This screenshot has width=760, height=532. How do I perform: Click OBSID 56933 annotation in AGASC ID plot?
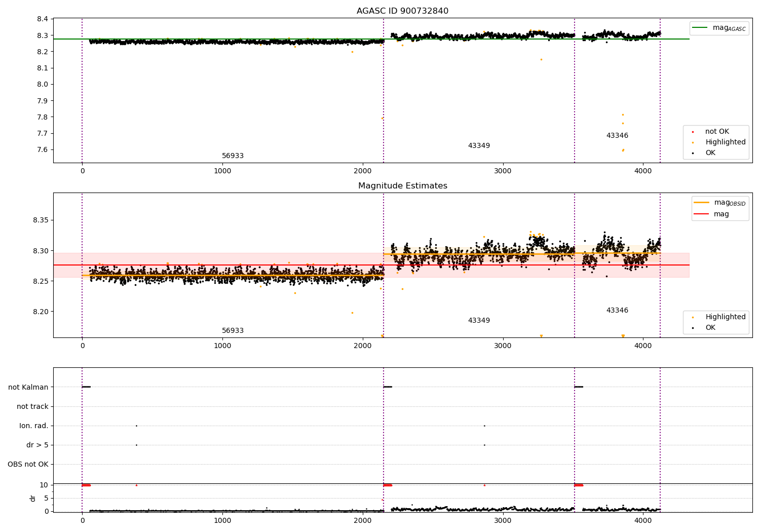(233, 156)
